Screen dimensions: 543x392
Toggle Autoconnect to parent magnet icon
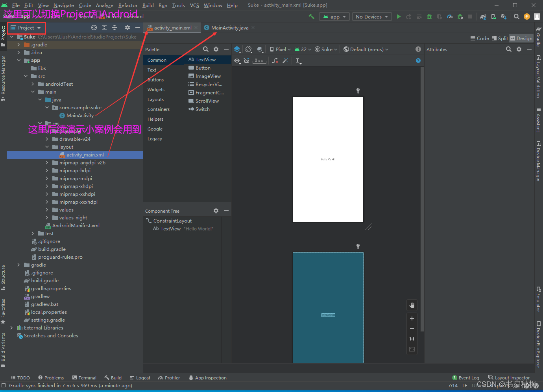tap(246, 61)
